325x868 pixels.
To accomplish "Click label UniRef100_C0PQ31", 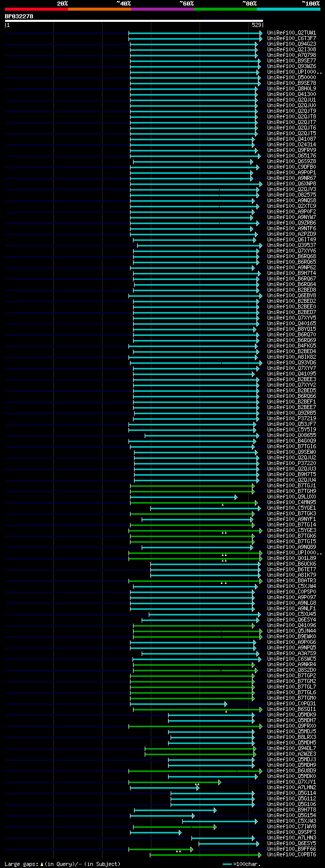I will [291, 703].
